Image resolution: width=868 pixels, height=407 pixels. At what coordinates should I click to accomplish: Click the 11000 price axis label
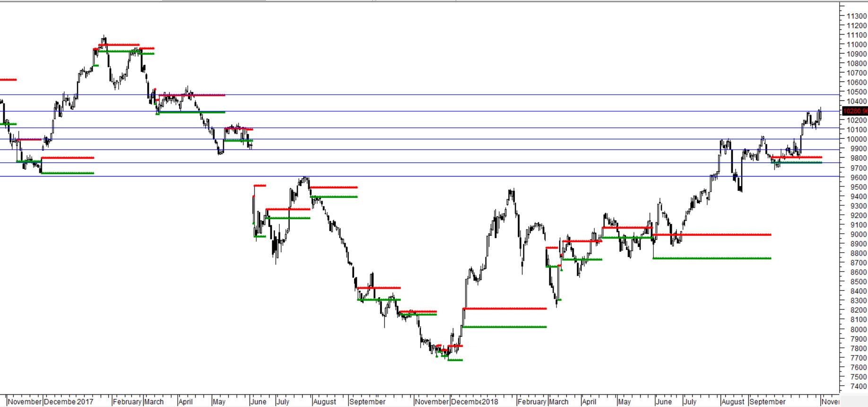[857, 44]
